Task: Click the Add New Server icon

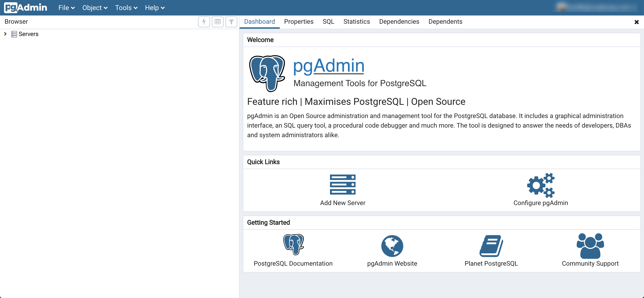Action: [x=343, y=185]
